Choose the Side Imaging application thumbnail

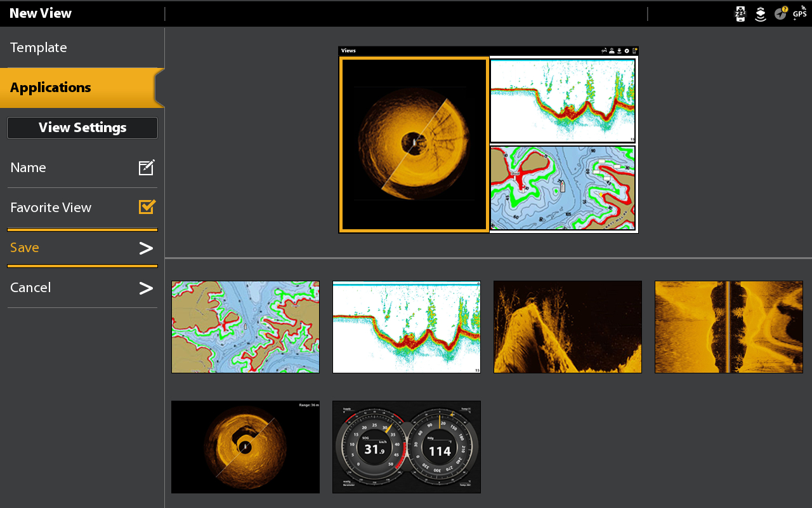[729, 327]
